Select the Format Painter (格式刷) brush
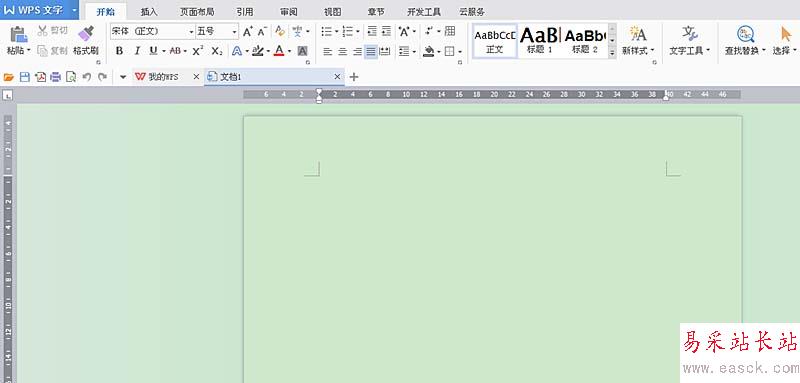Image resolution: width=800 pixels, height=383 pixels. 86,34
